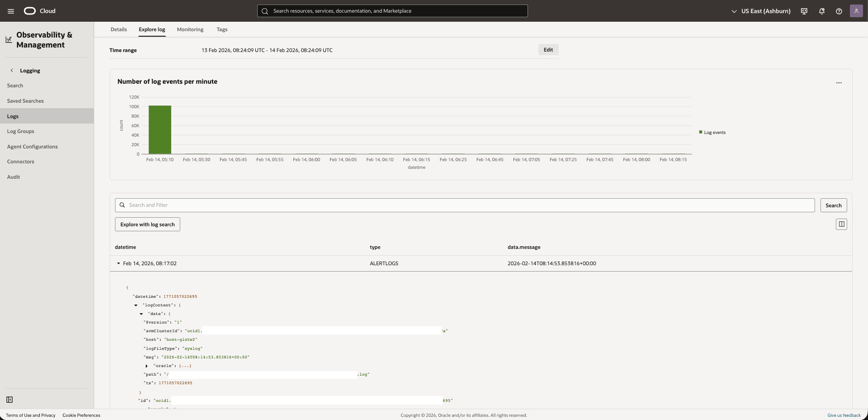This screenshot has height=420, width=868.
Task: Open Audit in sidebar
Action: point(14,177)
